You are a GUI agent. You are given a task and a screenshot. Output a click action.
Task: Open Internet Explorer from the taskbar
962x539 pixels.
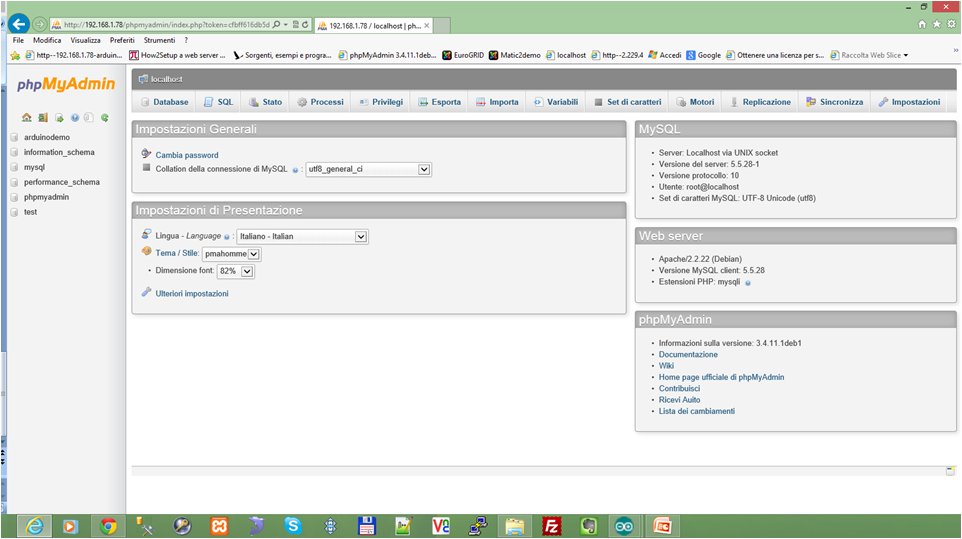point(34,526)
